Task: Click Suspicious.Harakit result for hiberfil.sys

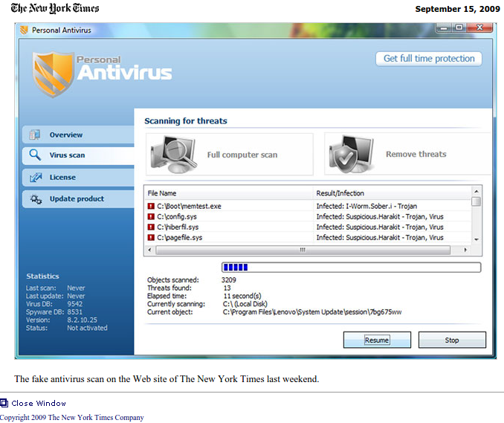Action: tap(380, 227)
